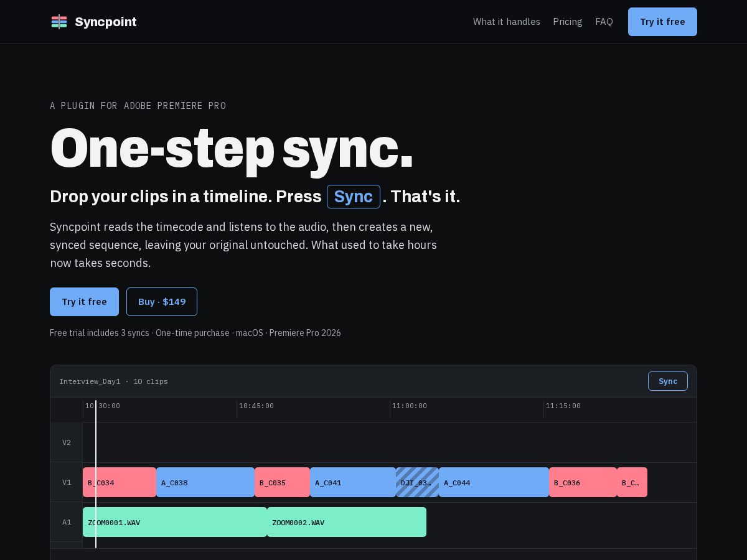
Task: Select the ZOOM0001.WAV audio clip
Action: click(x=175, y=522)
